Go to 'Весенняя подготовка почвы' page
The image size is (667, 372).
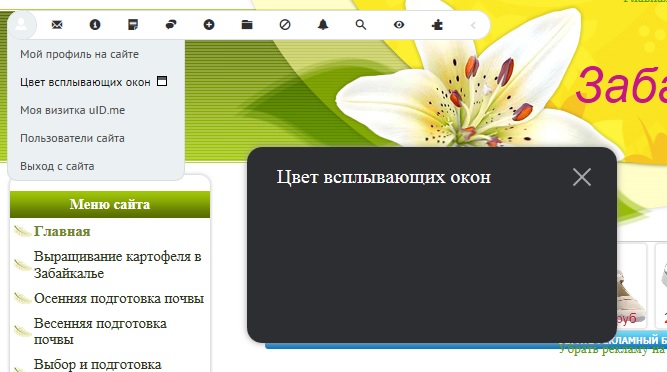100,331
